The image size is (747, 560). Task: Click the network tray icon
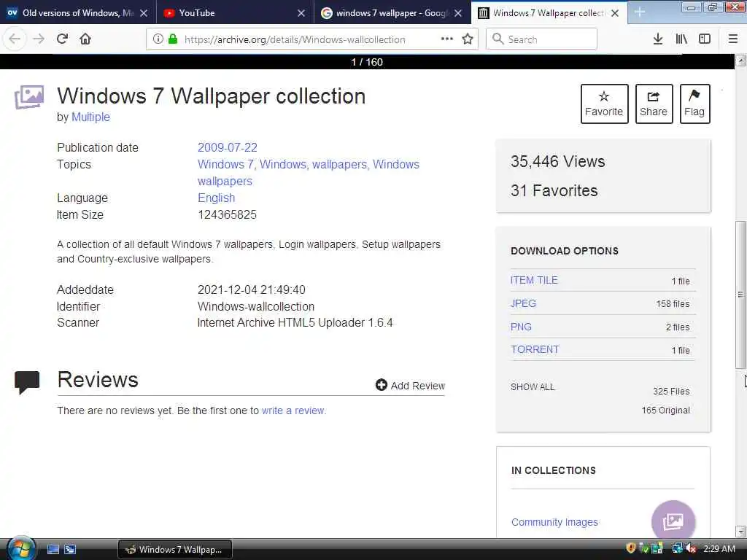tap(677, 548)
